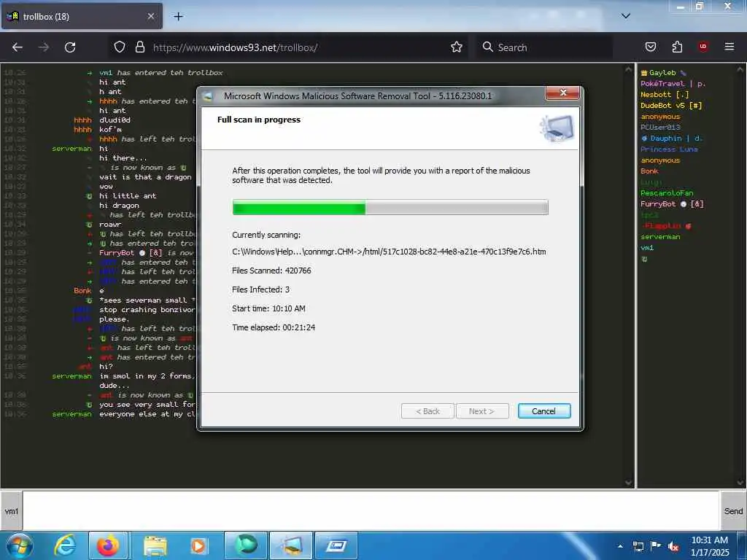747x560 pixels.
Task: Select user Nesbott in user list
Action: pos(665,94)
